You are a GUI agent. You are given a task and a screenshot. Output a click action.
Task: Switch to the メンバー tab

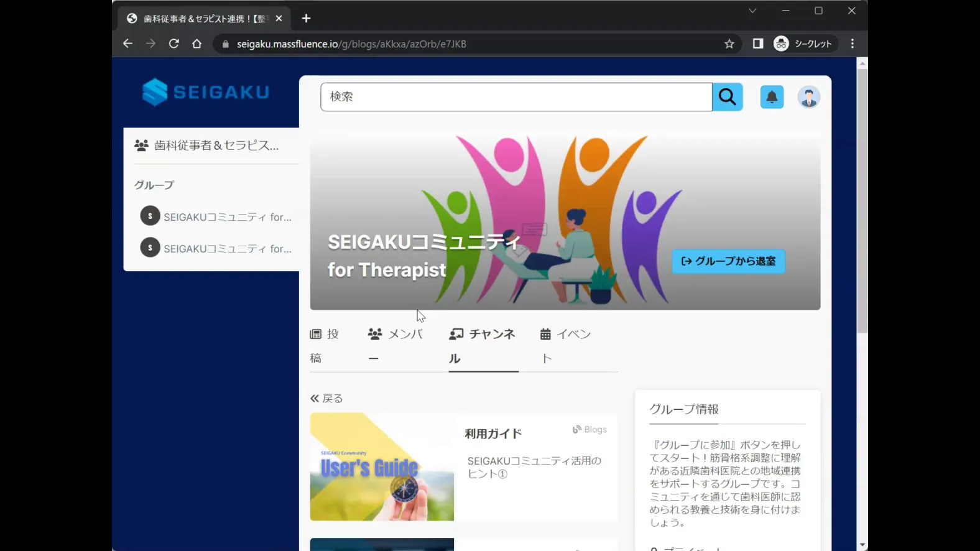pyautogui.click(x=395, y=346)
